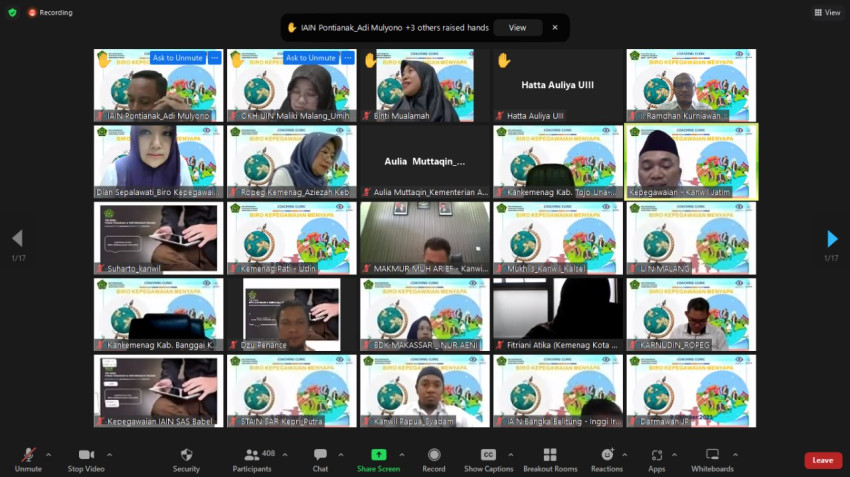Open the Participants panel

252,459
